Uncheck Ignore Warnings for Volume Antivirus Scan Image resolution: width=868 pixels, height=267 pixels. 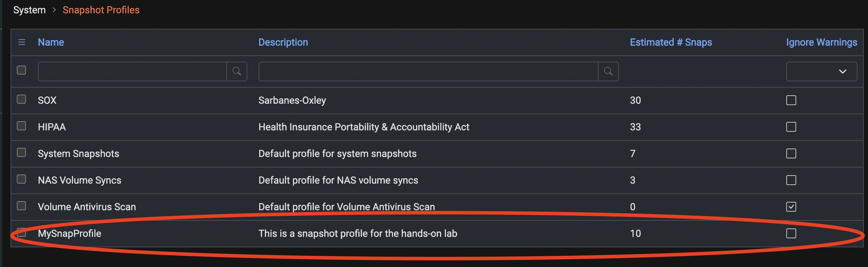[791, 206]
